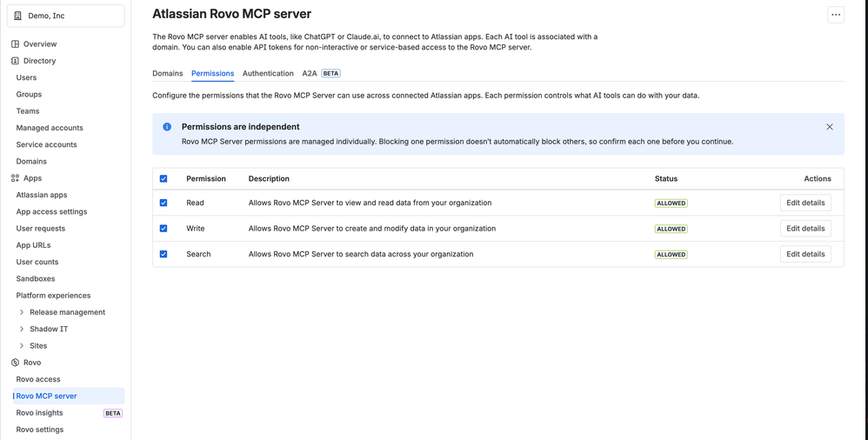Select the Permissions tab
Screen dimensions: 868x440
pos(212,74)
